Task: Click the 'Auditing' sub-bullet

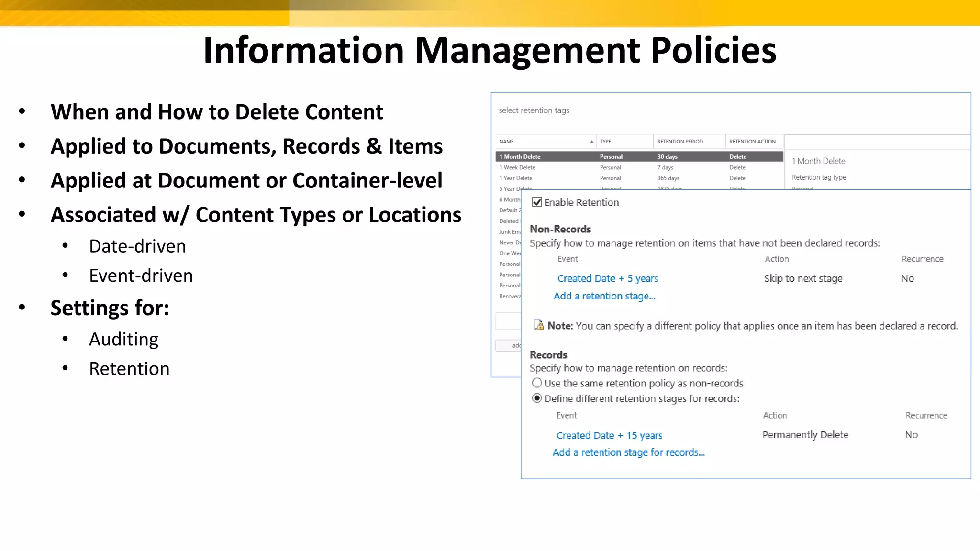Action: point(123,340)
